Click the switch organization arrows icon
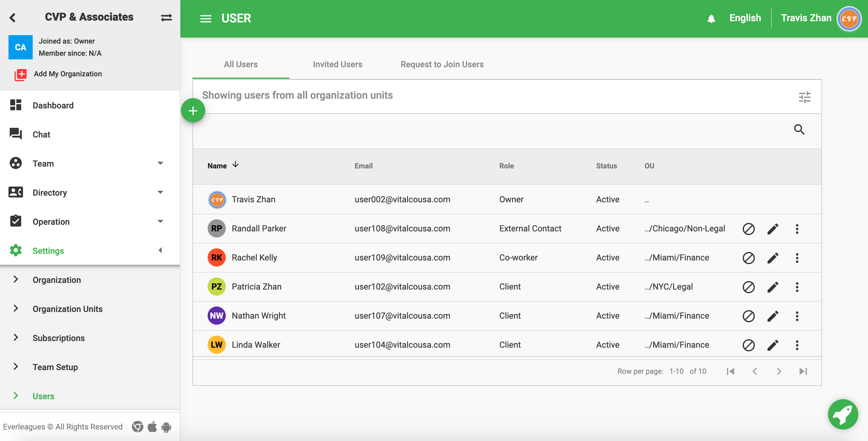This screenshot has width=868, height=441. [x=166, y=18]
